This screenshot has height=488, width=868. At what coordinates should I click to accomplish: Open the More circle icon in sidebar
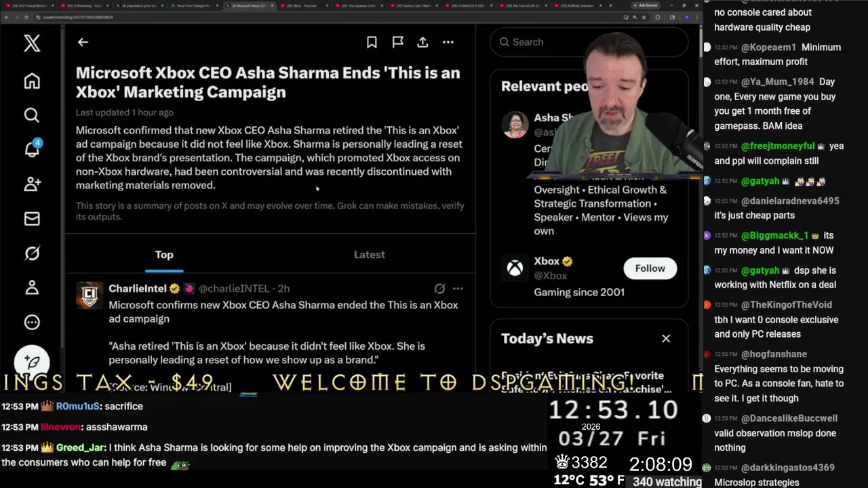click(x=32, y=322)
